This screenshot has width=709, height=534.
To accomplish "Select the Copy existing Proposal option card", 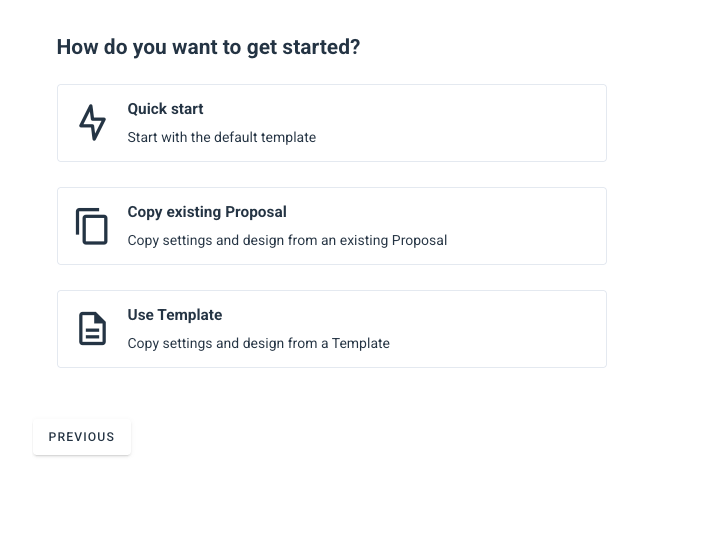I will (332, 226).
